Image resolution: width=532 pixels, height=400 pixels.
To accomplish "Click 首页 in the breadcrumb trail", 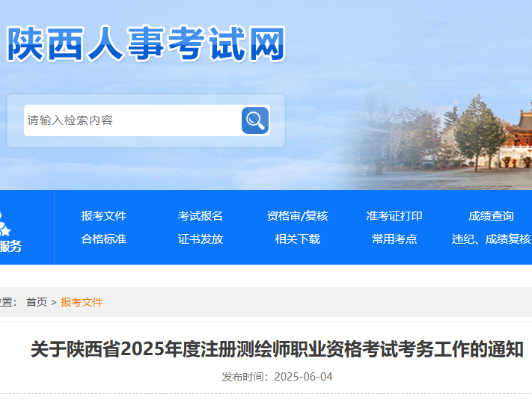I will point(36,302).
